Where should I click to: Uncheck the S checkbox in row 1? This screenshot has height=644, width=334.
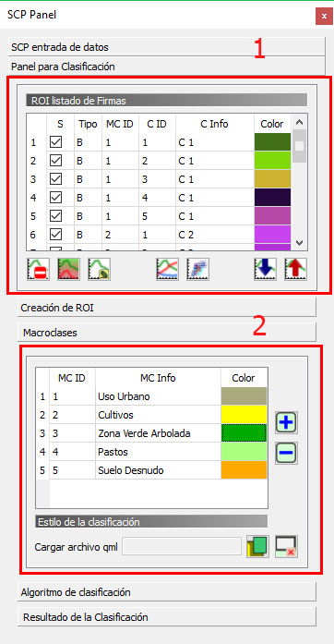point(55,142)
